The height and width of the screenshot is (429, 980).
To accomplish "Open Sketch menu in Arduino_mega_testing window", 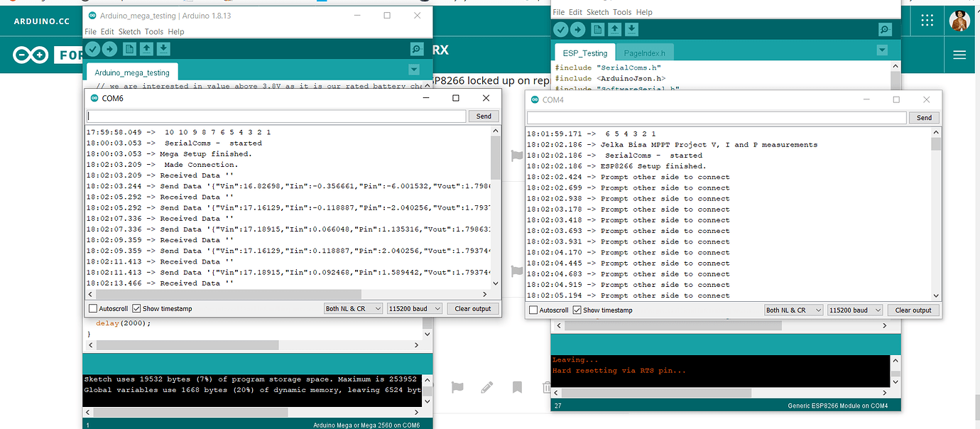I will tap(130, 32).
